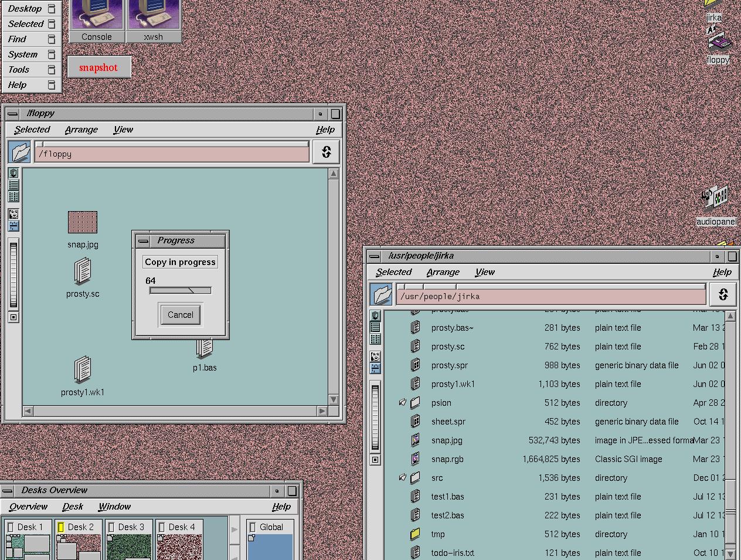Toggle the Desk 3 indicator box
The image size is (741, 560).
(x=111, y=527)
